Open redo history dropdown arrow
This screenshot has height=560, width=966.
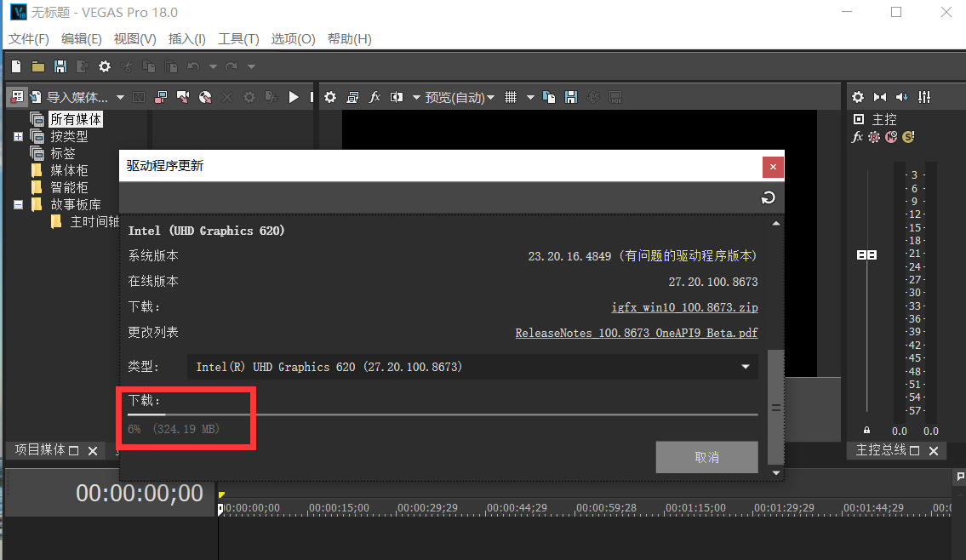251,66
